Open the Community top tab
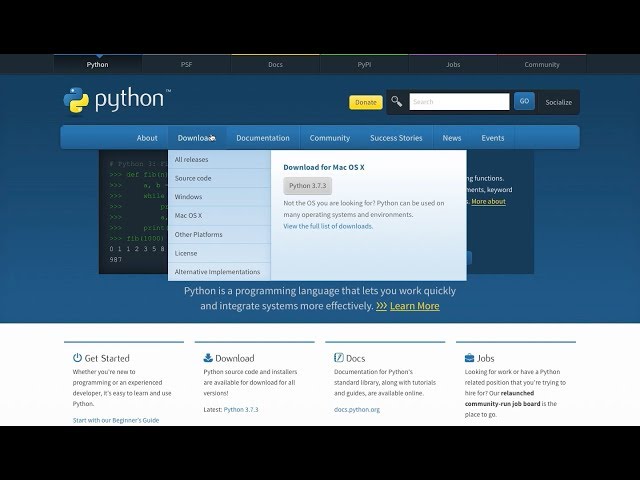 [542, 64]
